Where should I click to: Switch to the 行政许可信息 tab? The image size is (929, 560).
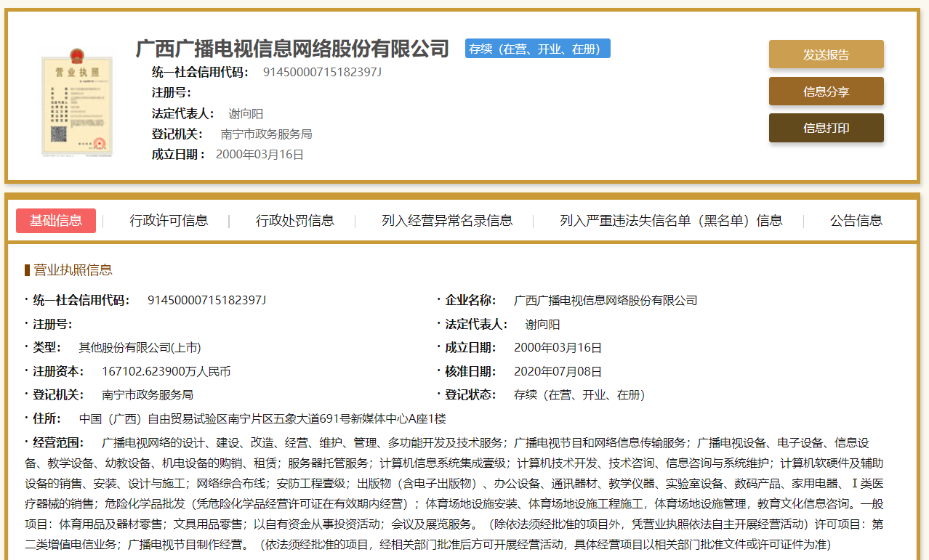tap(169, 221)
